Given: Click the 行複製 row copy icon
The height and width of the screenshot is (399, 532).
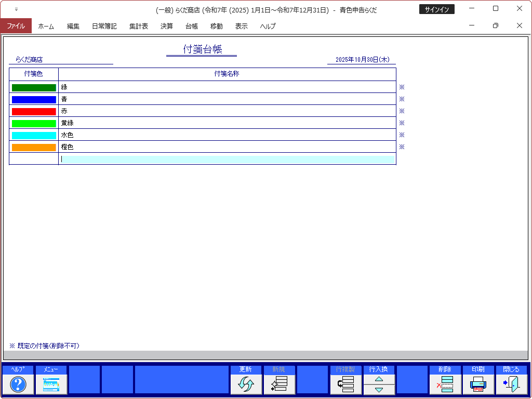Looking at the screenshot, I should (x=346, y=384).
